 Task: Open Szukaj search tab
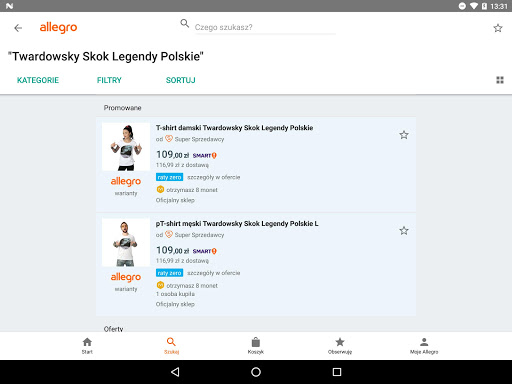171,346
